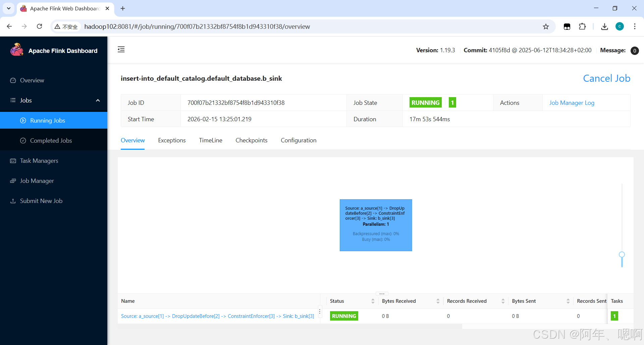Click the Version 1.19.3 text
Screen dimensions: 644x345
(x=435, y=50)
